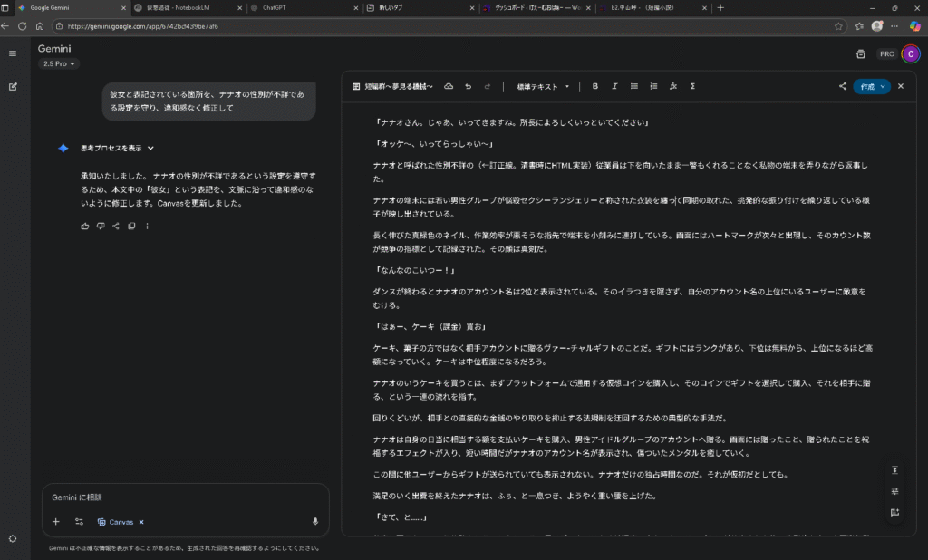Click the thumbs down feedback icon
This screenshot has width=928, height=560.
101,226
